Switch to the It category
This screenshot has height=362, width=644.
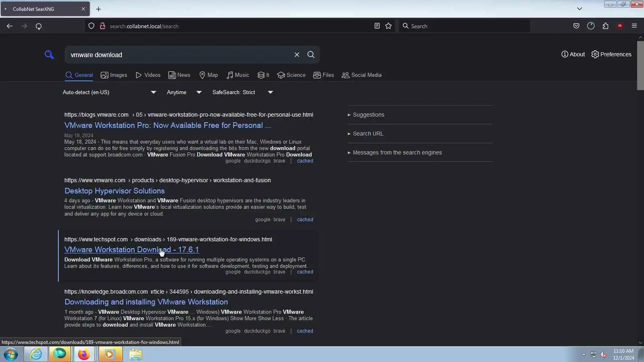point(263,75)
